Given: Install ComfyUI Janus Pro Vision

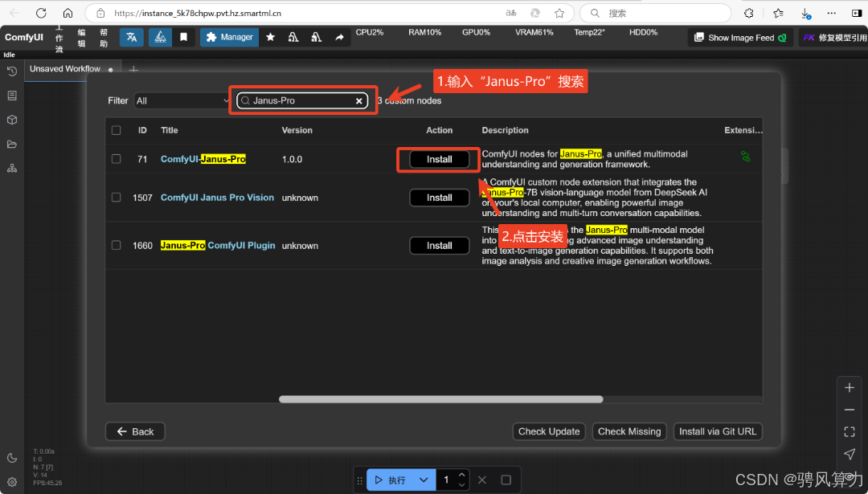Looking at the screenshot, I should (x=439, y=198).
